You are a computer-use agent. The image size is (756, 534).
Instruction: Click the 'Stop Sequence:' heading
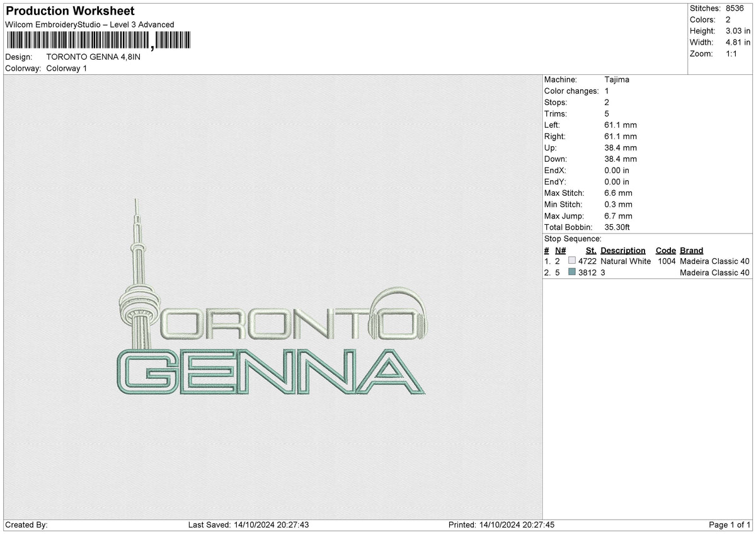(573, 239)
